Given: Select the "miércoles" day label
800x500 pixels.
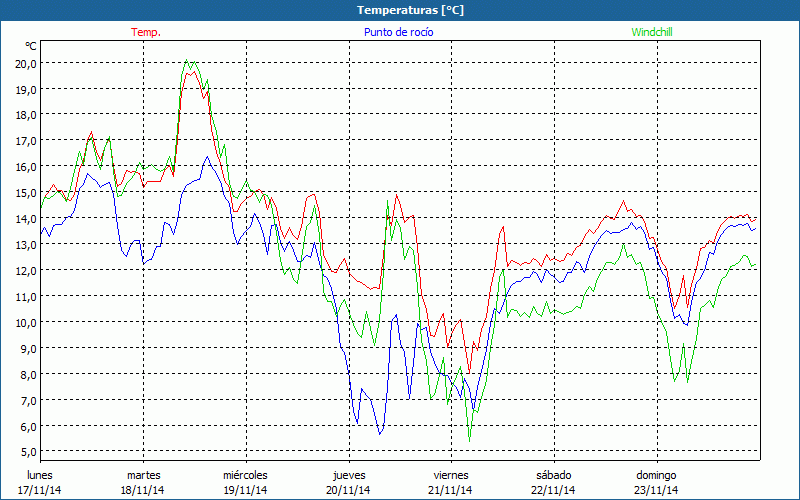Looking at the screenshot, I should coord(245,475).
